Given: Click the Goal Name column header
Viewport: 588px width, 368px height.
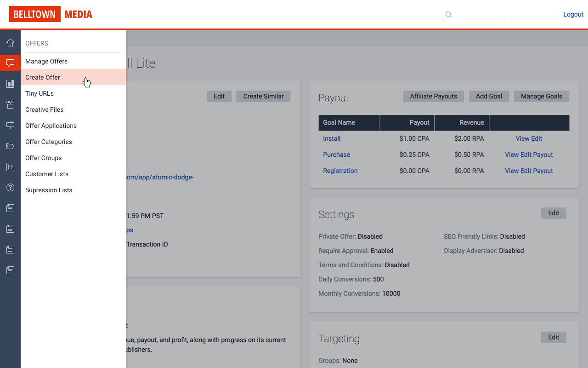Looking at the screenshot, I should coord(349,123).
